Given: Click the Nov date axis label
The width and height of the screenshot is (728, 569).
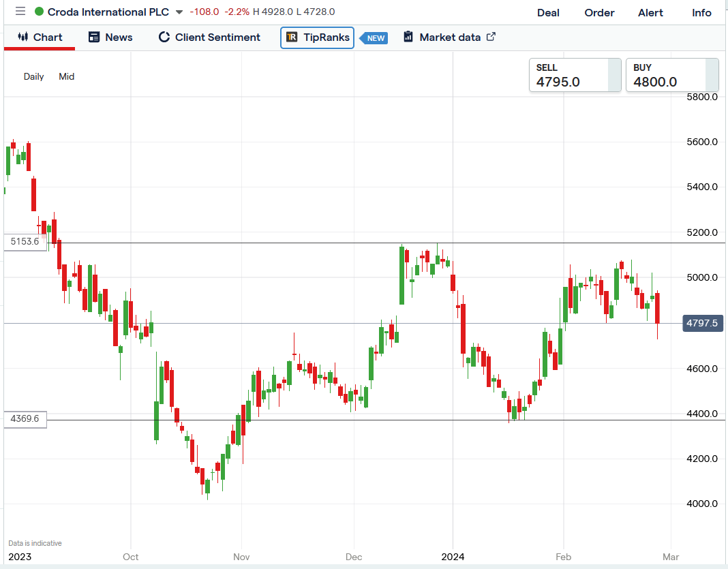Looking at the screenshot, I should [x=241, y=557].
